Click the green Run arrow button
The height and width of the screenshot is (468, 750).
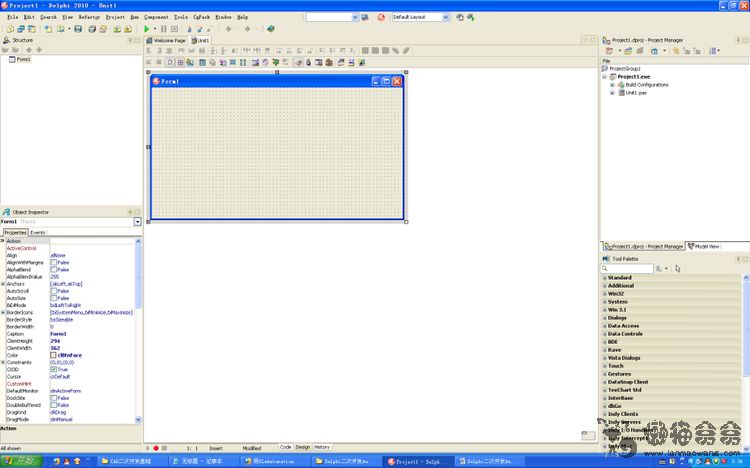click(146, 29)
